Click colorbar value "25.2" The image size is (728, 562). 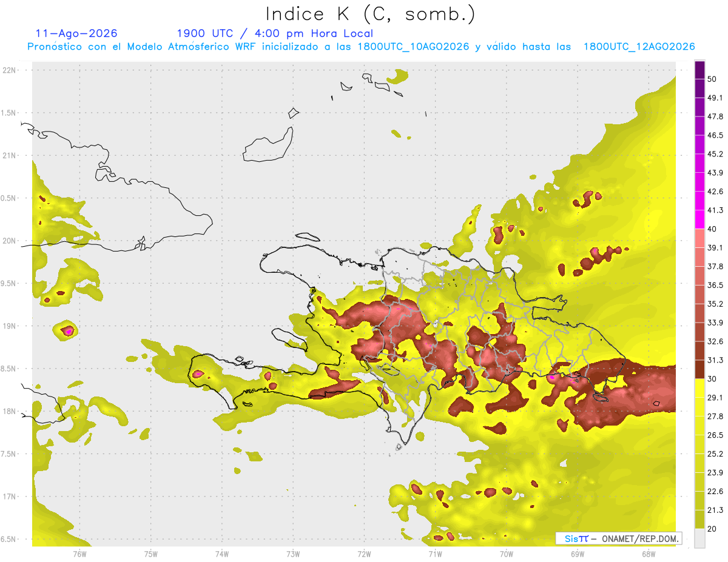coord(715,453)
